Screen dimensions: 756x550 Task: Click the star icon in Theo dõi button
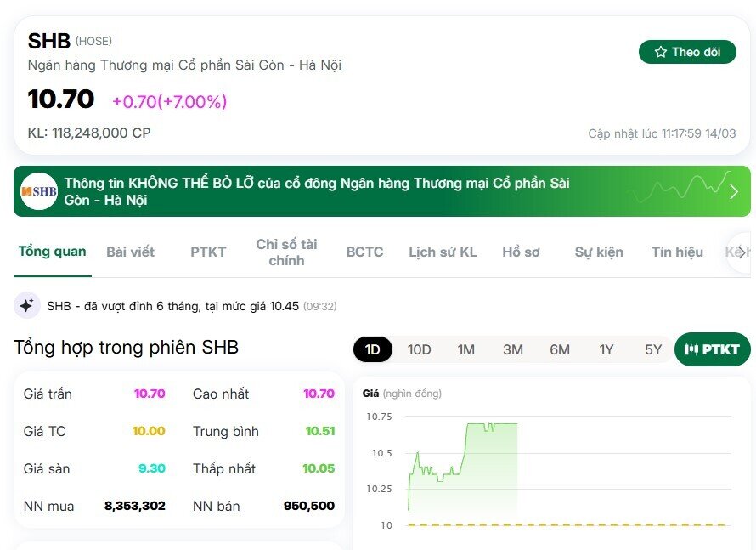pos(661,52)
